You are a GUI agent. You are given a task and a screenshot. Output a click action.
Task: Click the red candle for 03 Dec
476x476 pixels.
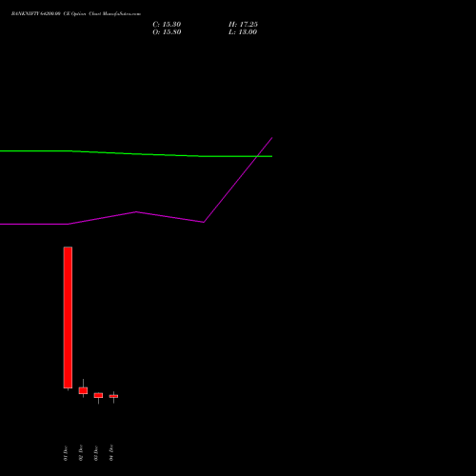click(98, 395)
